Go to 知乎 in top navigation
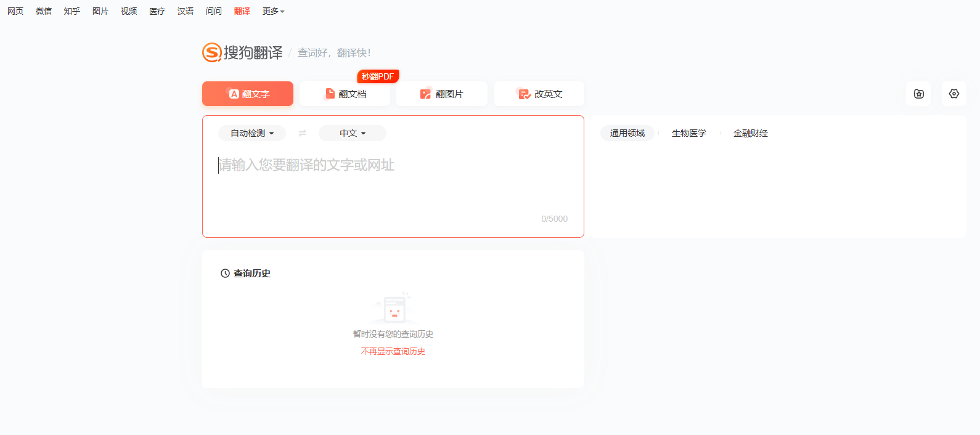The width and height of the screenshot is (980, 435). [72, 11]
